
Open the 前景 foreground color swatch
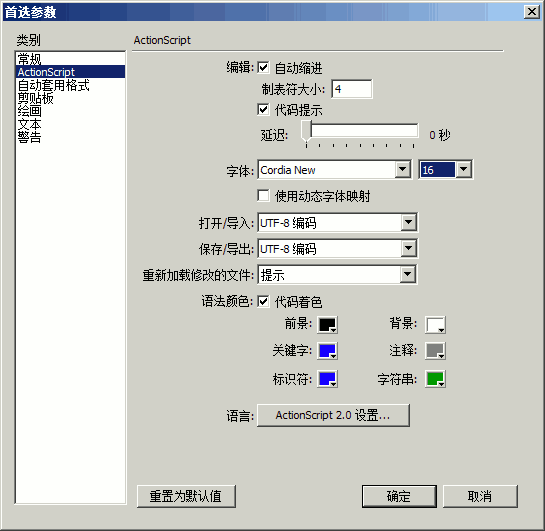pyautogui.click(x=327, y=325)
